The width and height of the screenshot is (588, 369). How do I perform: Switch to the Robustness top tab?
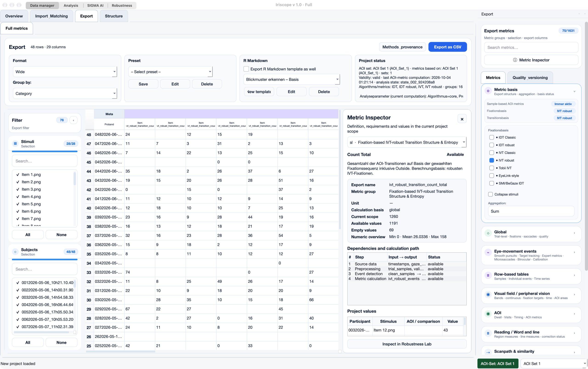[x=122, y=5]
